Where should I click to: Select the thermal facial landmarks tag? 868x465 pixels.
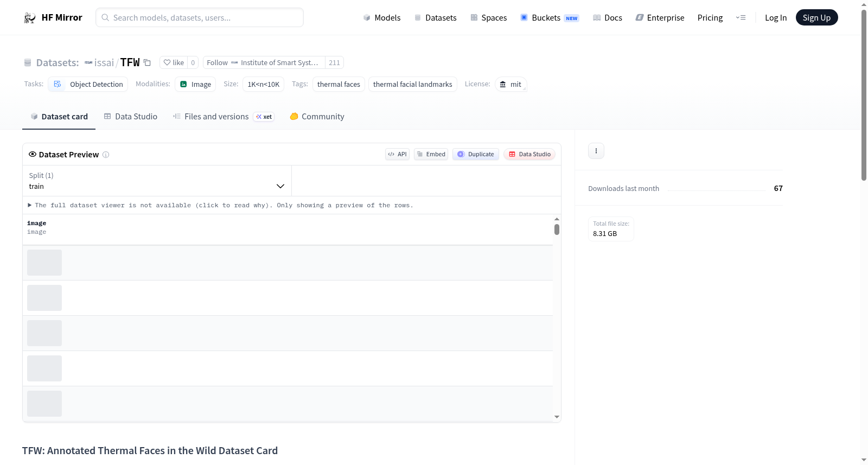[x=413, y=84]
